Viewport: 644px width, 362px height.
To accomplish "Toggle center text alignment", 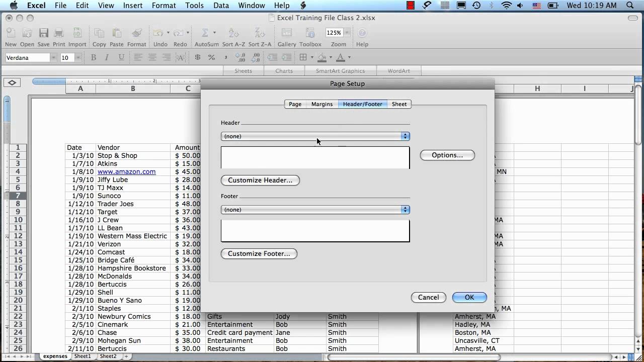I will tap(152, 57).
